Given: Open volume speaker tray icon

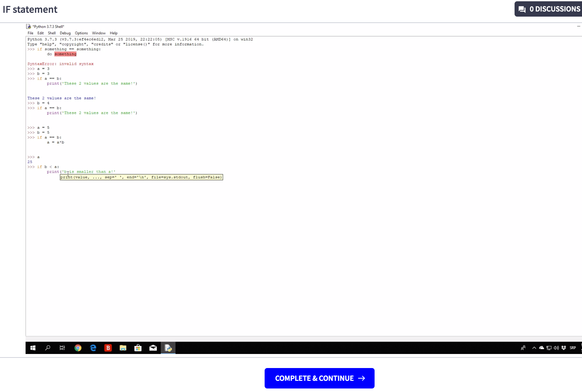Looking at the screenshot, I should (556, 348).
